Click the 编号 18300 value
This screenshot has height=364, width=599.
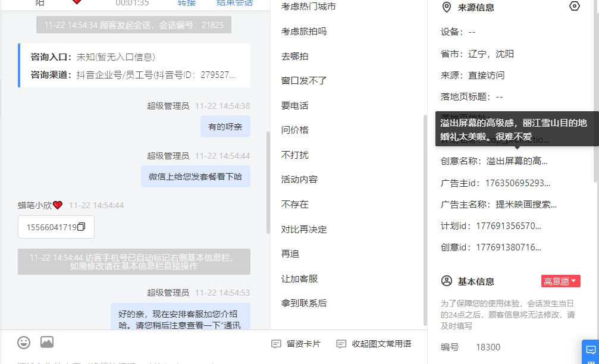[488, 347]
